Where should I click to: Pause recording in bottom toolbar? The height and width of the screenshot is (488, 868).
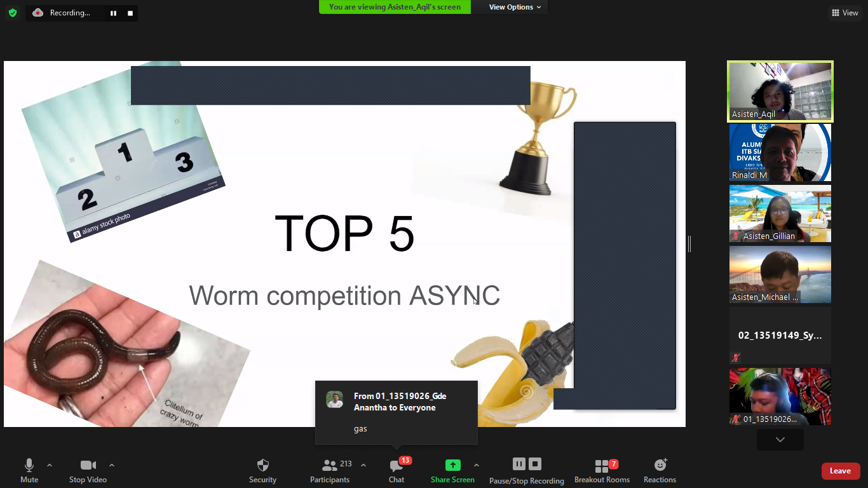519,464
